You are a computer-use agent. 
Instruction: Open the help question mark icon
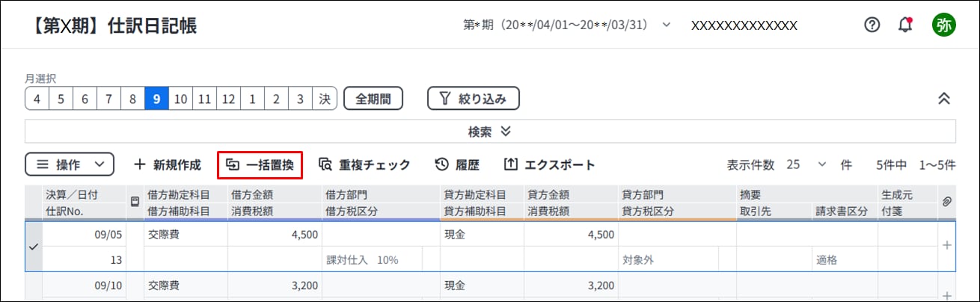[x=872, y=25]
